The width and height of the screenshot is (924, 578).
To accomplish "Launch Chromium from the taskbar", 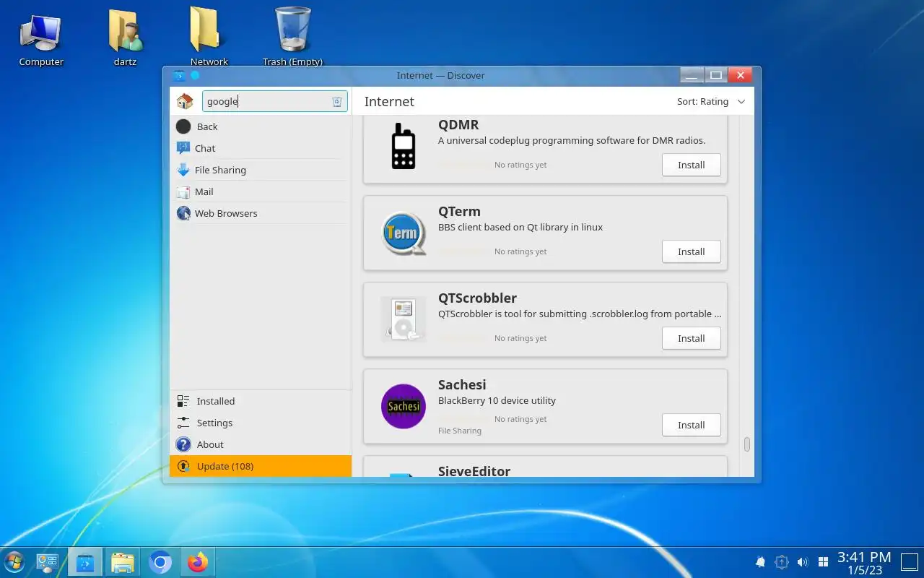I will [x=160, y=562].
